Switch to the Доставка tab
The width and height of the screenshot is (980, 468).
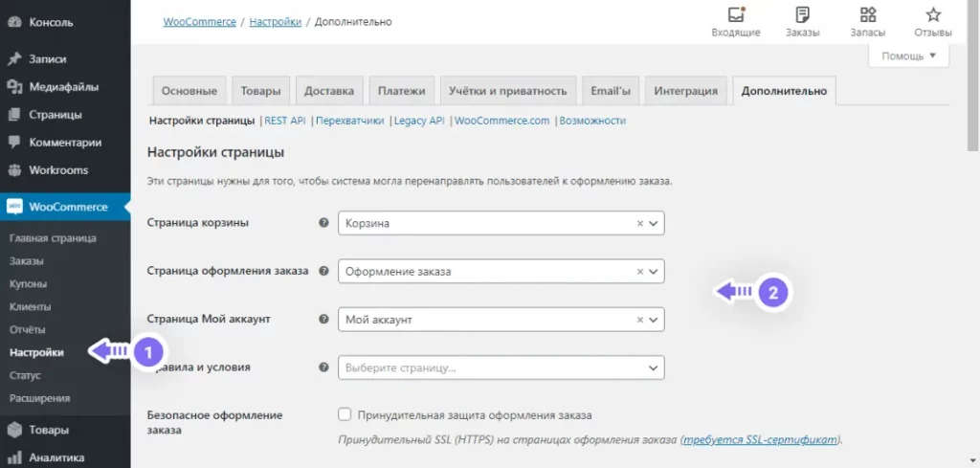[x=328, y=91]
